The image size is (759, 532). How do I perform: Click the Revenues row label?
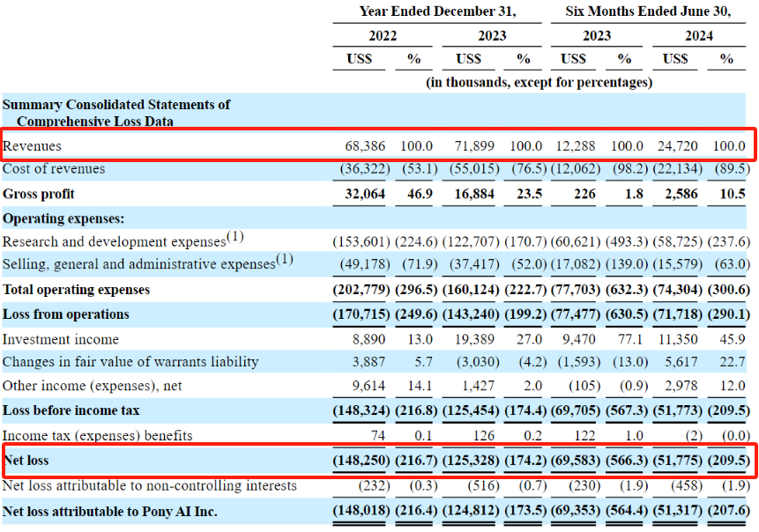32,146
